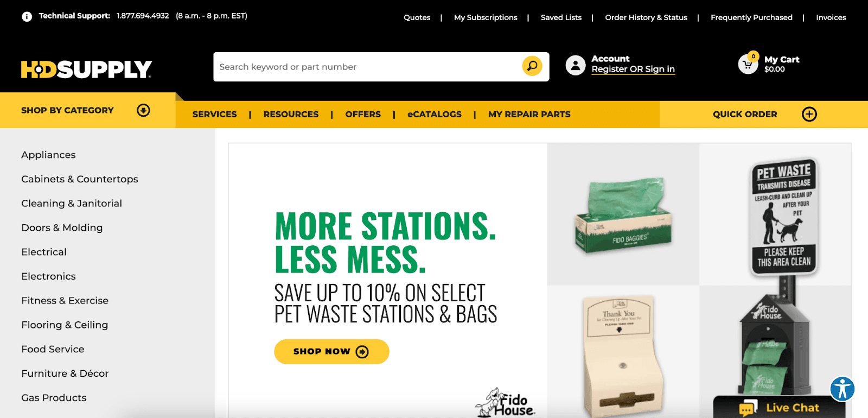Viewport: 868px width, 418px height.
Task: Click the More Stations Less Mess headline
Action: coord(385,243)
